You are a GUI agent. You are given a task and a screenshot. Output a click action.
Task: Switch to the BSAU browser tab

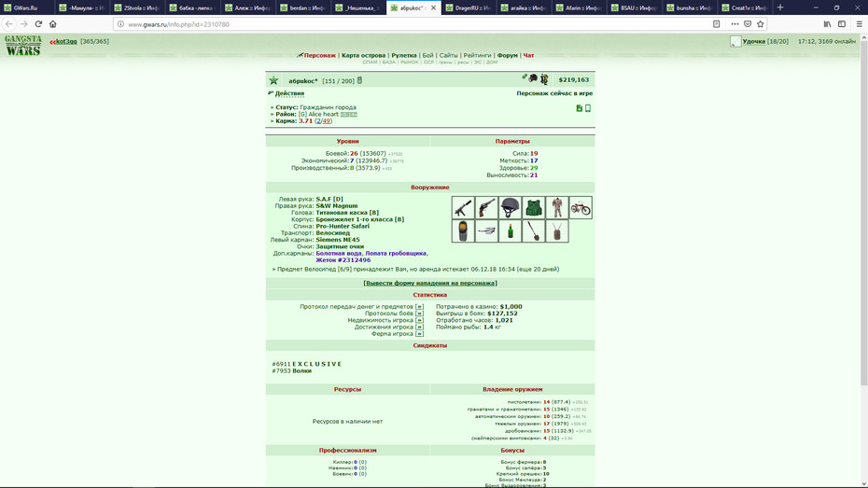click(x=635, y=7)
